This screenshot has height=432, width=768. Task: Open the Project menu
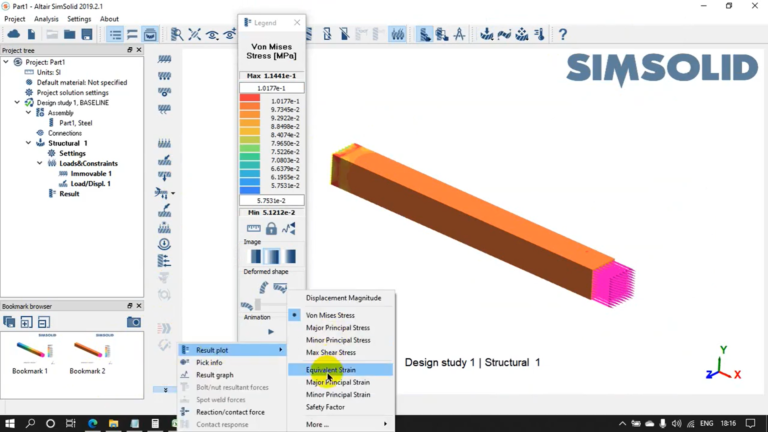click(15, 19)
